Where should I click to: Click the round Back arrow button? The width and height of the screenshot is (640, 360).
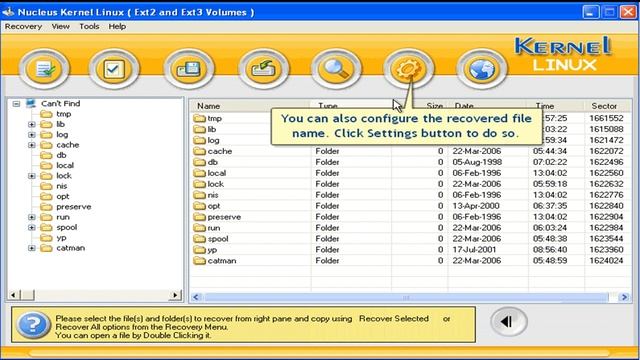click(509, 322)
